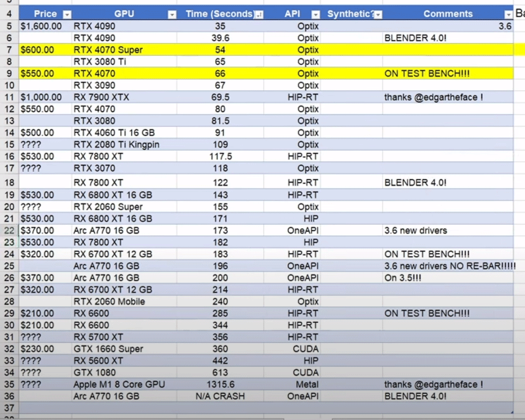Screen dimensions: 525x420
Task: Expand the API column filter dropdown
Action: (x=316, y=14)
